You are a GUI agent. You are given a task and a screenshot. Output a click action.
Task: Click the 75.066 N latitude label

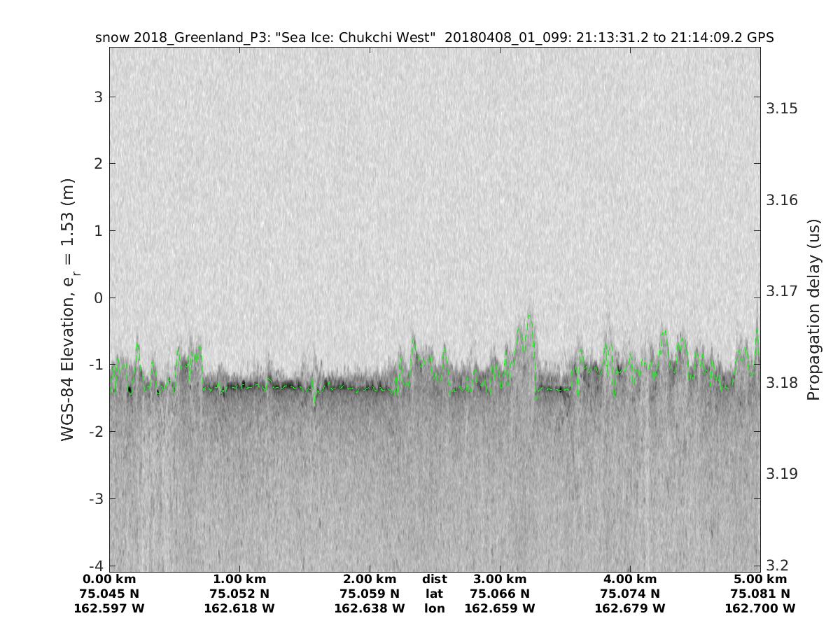coord(499,594)
